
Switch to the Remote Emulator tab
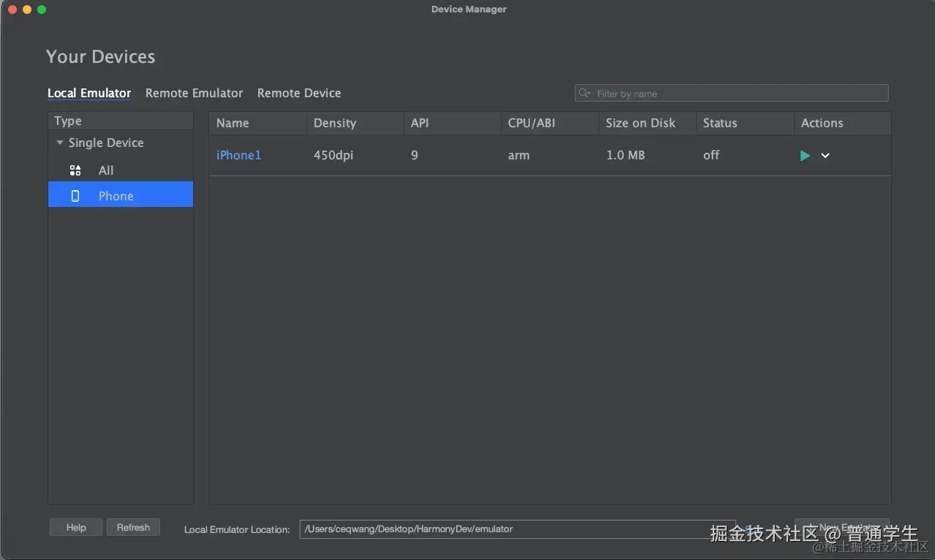tap(194, 93)
